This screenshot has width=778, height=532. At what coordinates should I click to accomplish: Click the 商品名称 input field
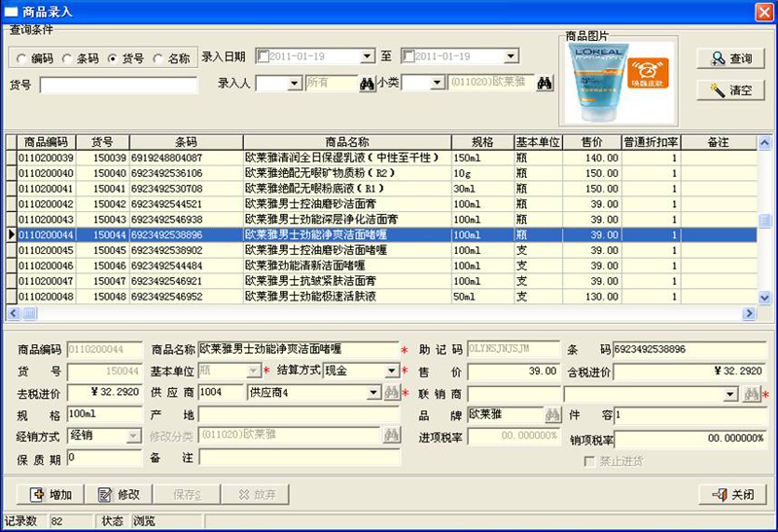299,349
